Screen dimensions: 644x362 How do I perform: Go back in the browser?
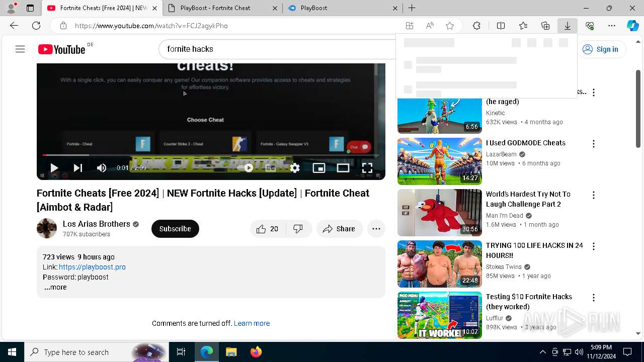click(14, 26)
